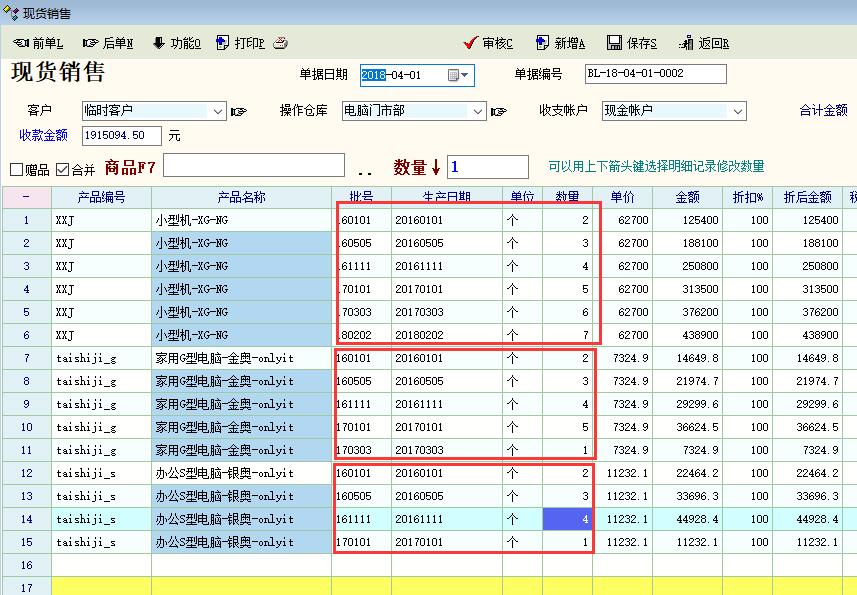Go to next order with 后单
This screenshot has height=595, width=857.
[x=108, y=43]
